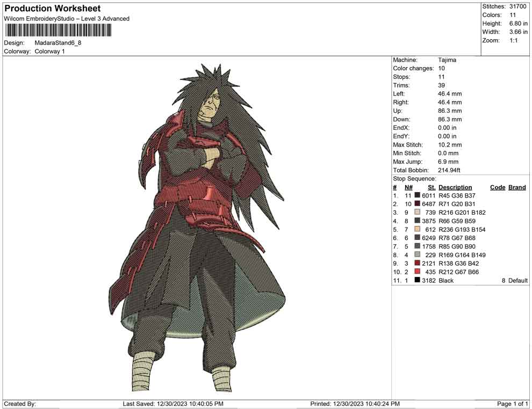Image resolution: width=532 pixels, height=409 pixels.
Task: Click the Max Stitch value '10.2 mm'
Action: [450, 145]
